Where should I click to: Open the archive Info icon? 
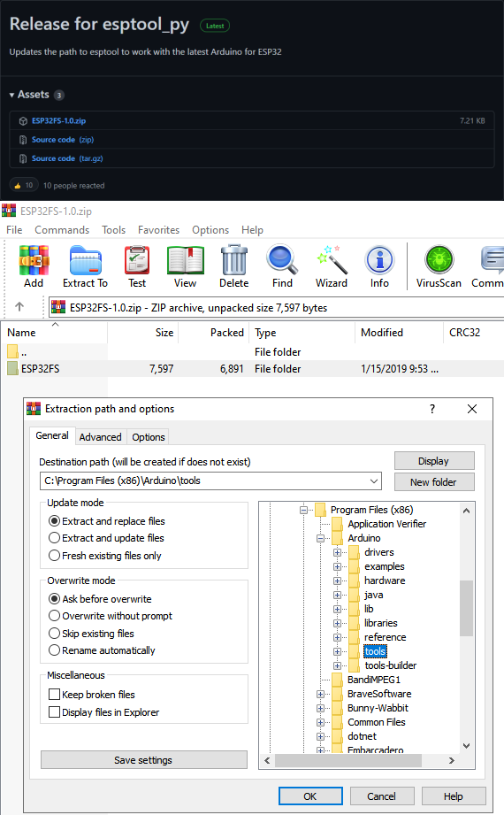click(x=380, y=260)
